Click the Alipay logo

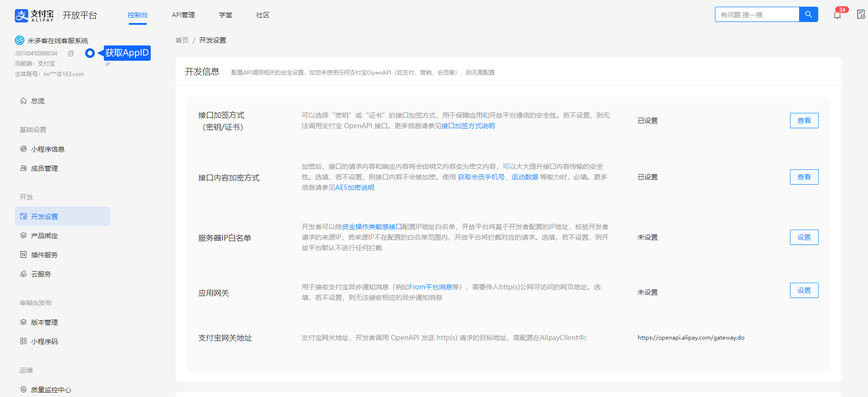click(x=34, y=15)
